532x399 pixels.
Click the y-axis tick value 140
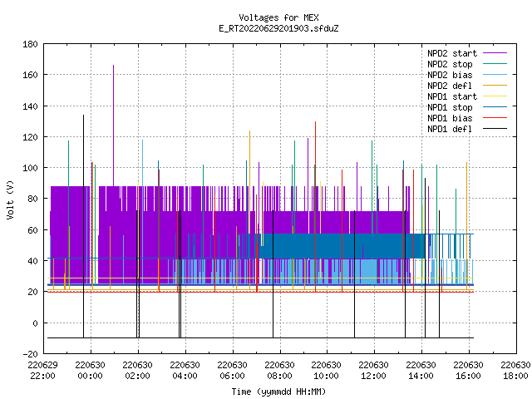30,106
